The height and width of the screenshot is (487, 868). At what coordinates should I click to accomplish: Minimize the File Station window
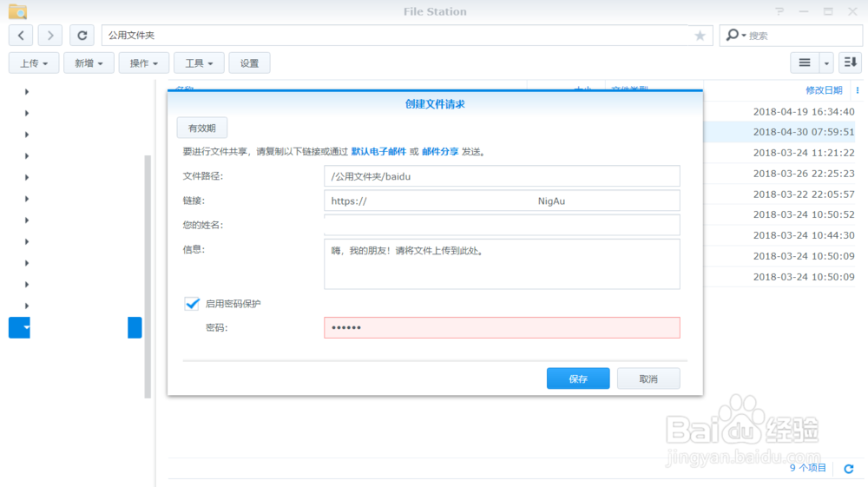point(804,11)
